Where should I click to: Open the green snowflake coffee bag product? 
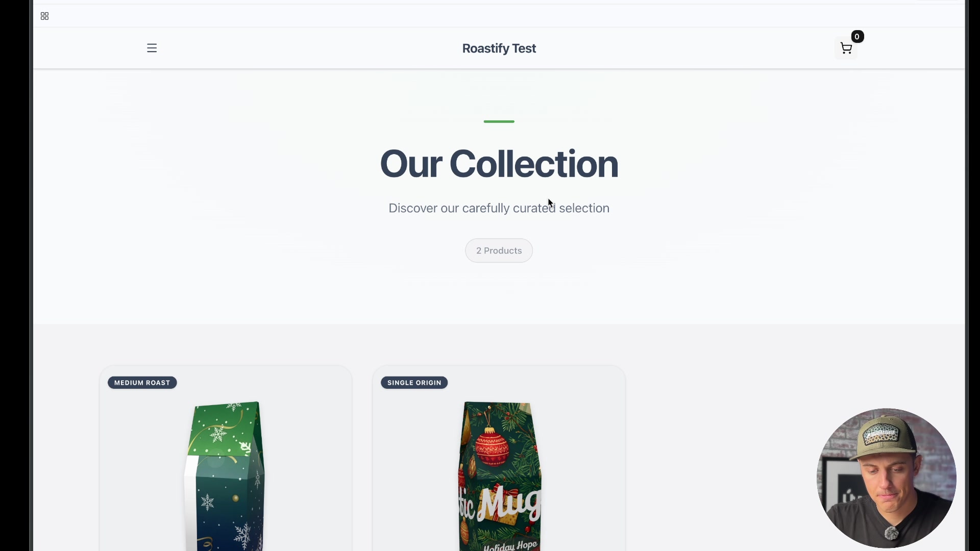point(225,475)
